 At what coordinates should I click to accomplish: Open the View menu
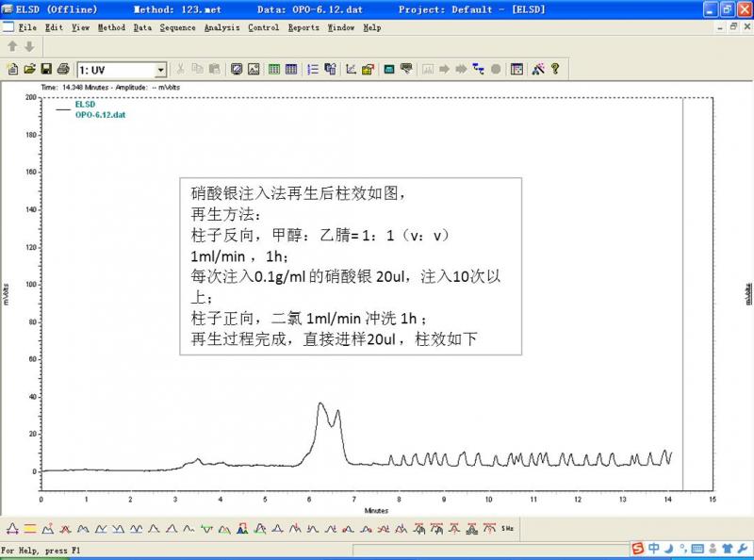point(81,27)
